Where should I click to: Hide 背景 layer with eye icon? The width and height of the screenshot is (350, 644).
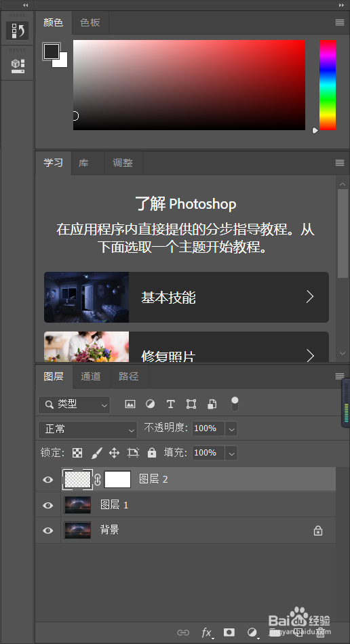[48, 531]
